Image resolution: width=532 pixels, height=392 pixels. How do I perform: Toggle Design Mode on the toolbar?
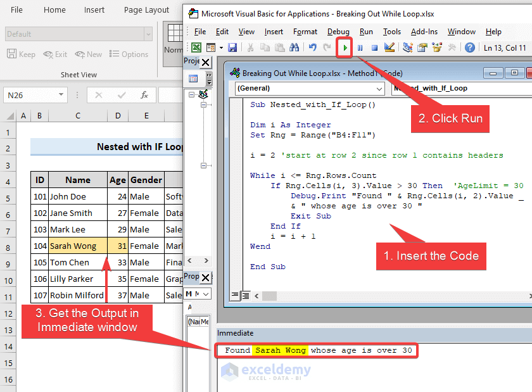[x=389, y=47]
